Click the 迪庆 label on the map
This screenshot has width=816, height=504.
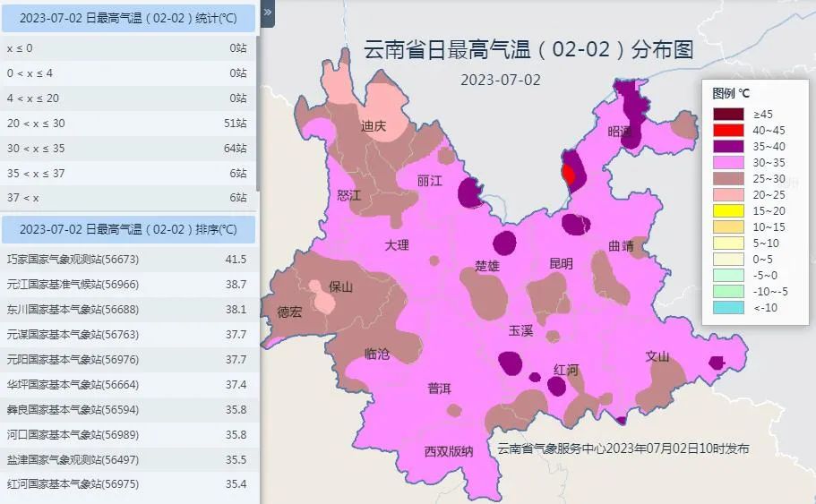pyautogui.click(x=374, y=126)
